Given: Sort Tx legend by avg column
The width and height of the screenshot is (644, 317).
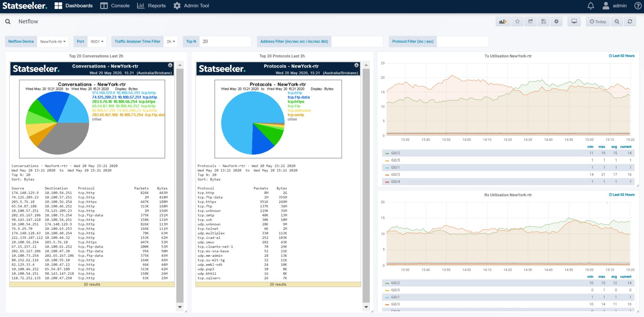Looking at the screenshot, I should (x=614, y=147).
